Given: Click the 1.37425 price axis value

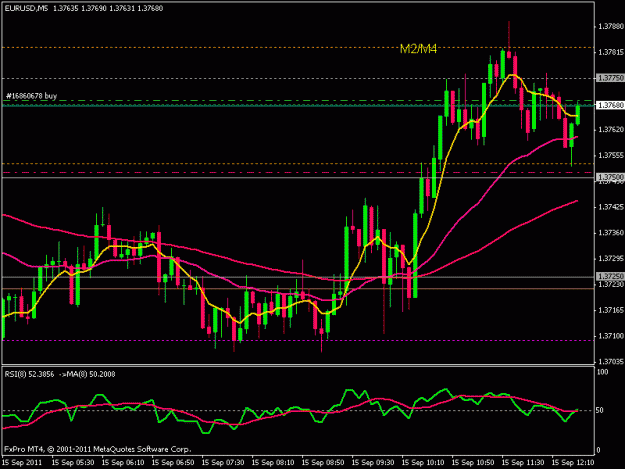Looking at the screenshot, I should point(611,207).
